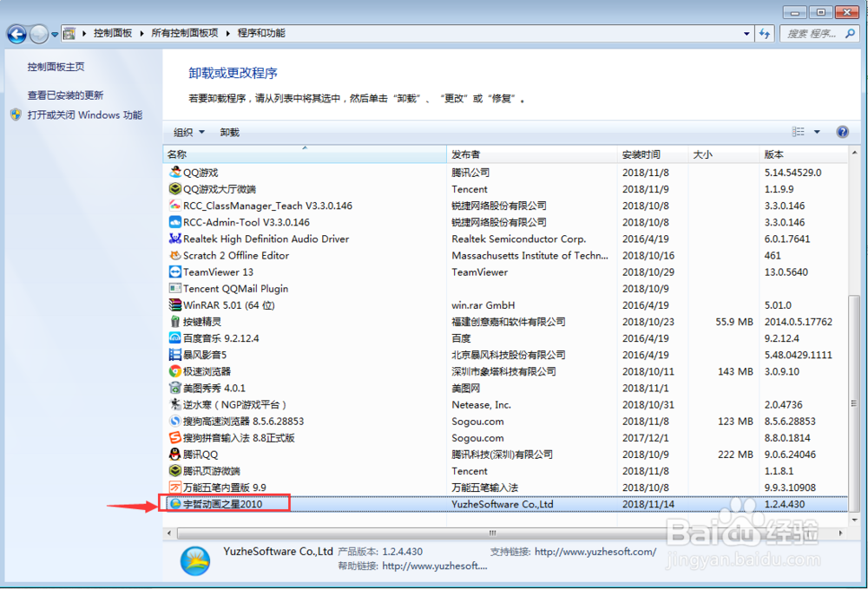Sort by the 版本 column header

coord(803,154)
